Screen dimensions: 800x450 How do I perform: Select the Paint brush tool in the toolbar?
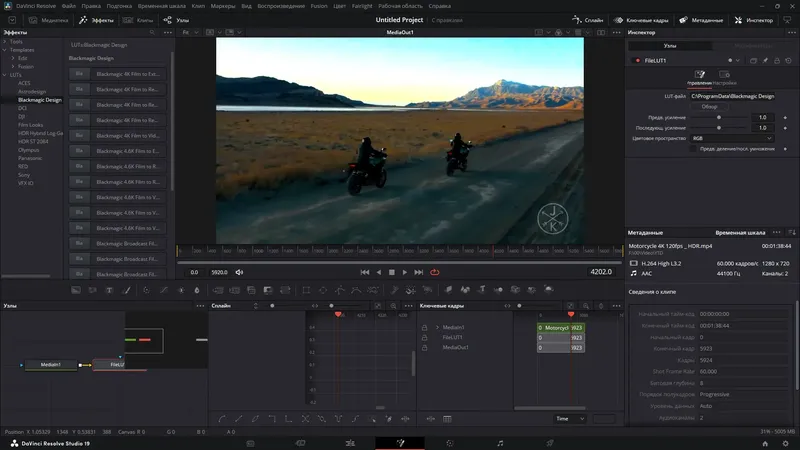click(127, 290)
